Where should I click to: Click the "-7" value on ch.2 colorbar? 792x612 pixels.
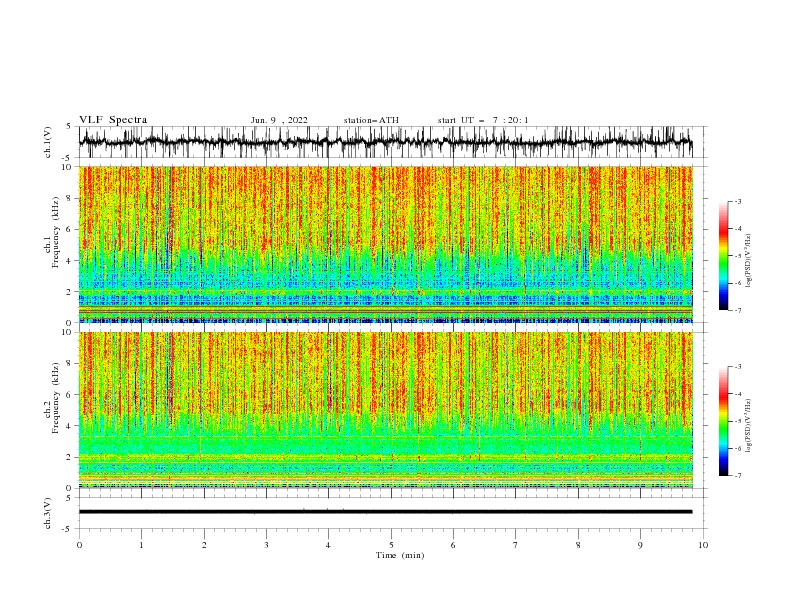[737, 476]
